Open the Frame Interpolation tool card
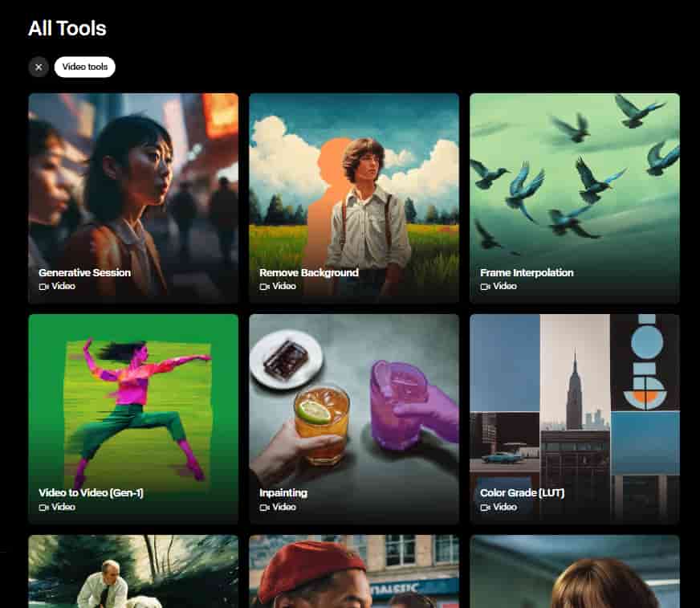 click(575, 198)
